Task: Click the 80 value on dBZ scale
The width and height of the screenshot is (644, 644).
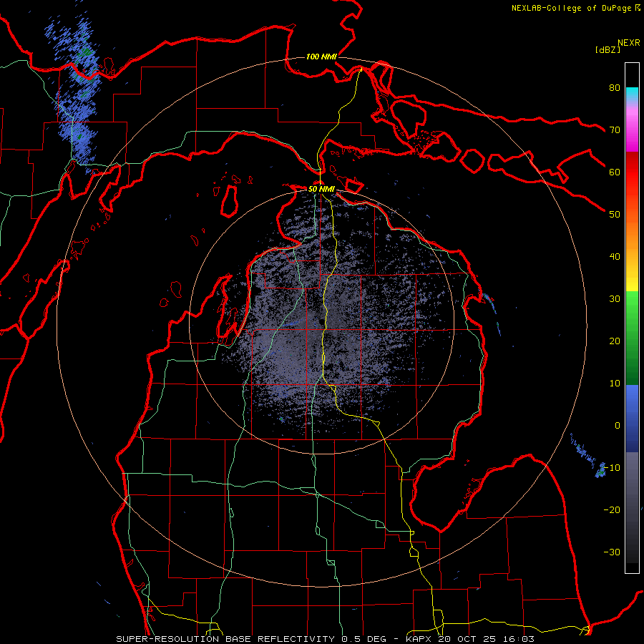Action: 615,87
